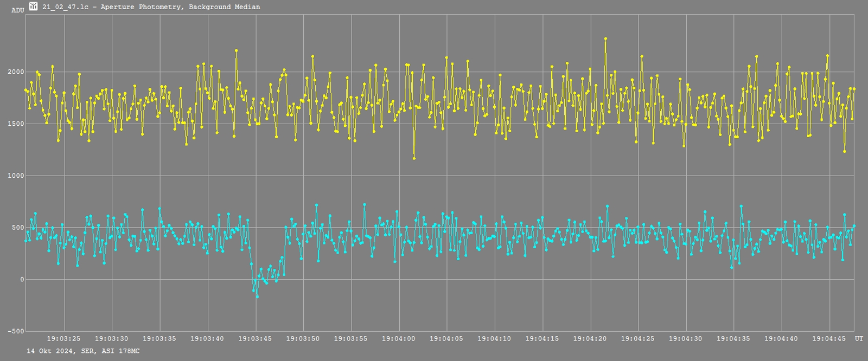Click the highest yellow peak data point
Image resolution: width=868 pixels, height=361 pixels.
pos(605,39)
